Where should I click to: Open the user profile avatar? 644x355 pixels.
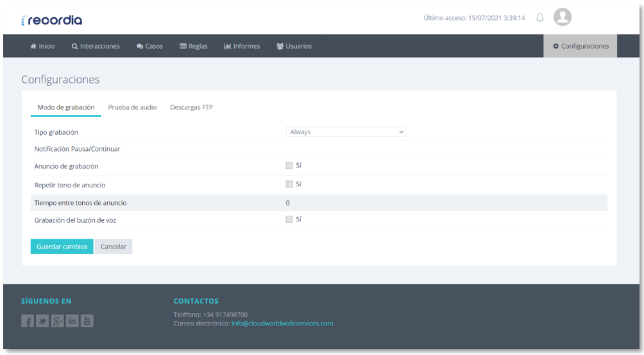pyautogui.click(x=563, y=17)
